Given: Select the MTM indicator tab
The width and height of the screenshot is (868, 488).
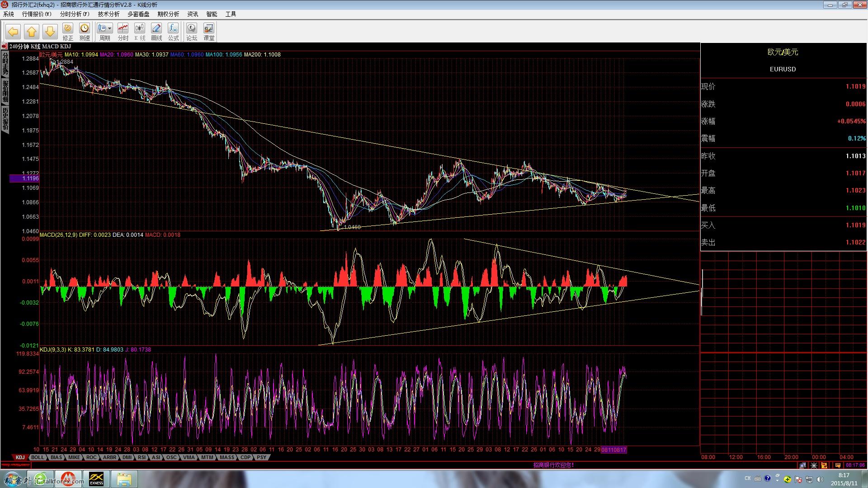Looking at the screenshot, I should 207,457.
